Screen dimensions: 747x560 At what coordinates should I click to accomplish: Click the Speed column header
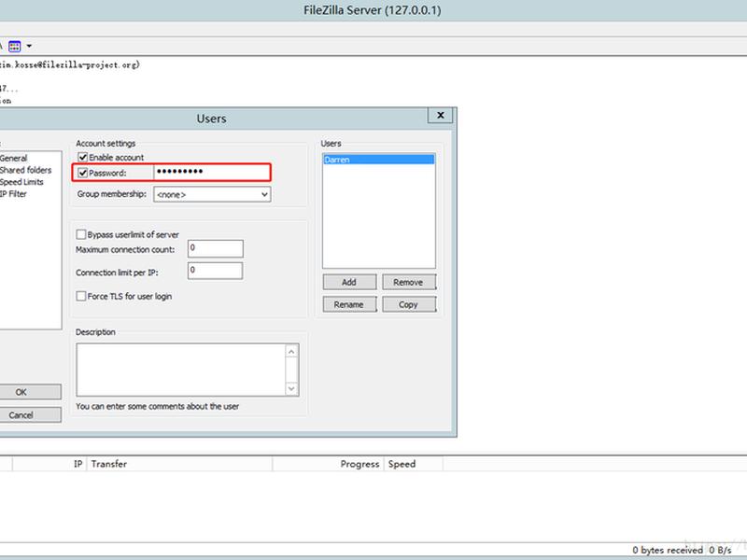pos(414,464)
